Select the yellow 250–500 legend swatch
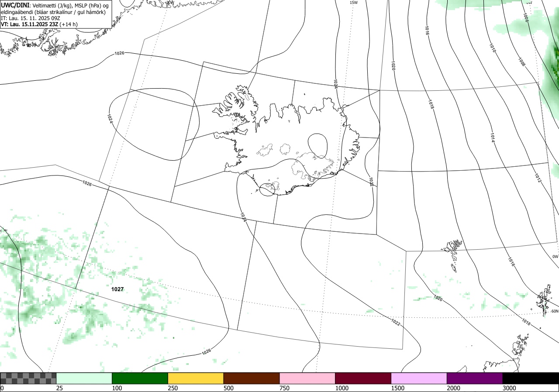This screenshot has height=392, width=559. (x=196, y=378)
